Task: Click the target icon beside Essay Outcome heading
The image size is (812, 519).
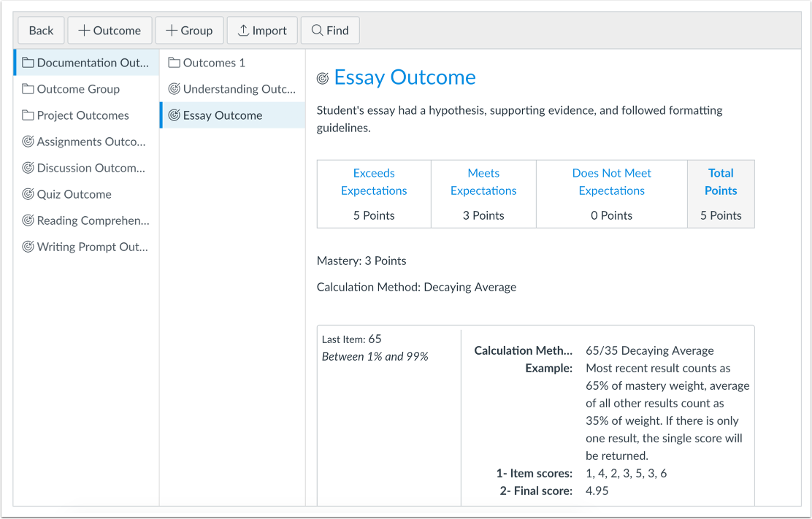Action: click(321, 77)
